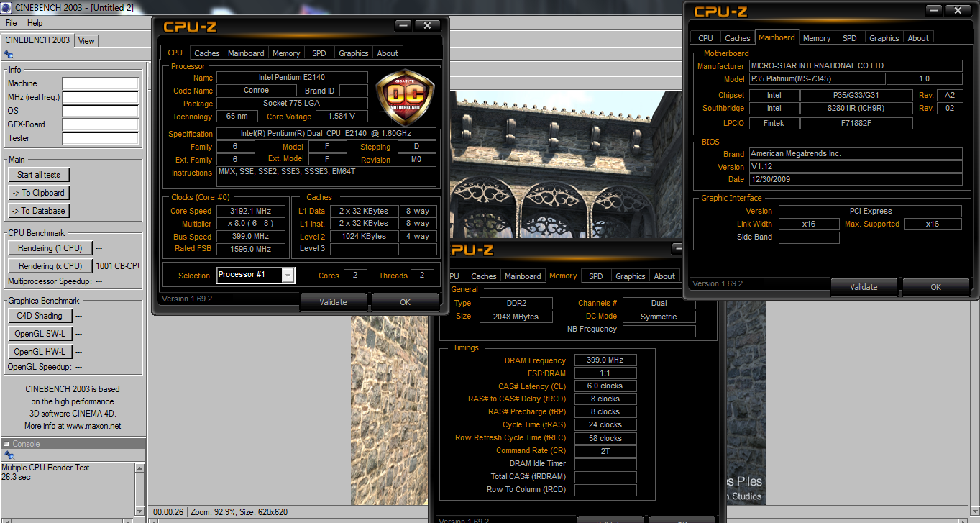The image size is (980, 523).
Task: Open SPD tab in Memory CPU-Z window
Action: point(596,276)
